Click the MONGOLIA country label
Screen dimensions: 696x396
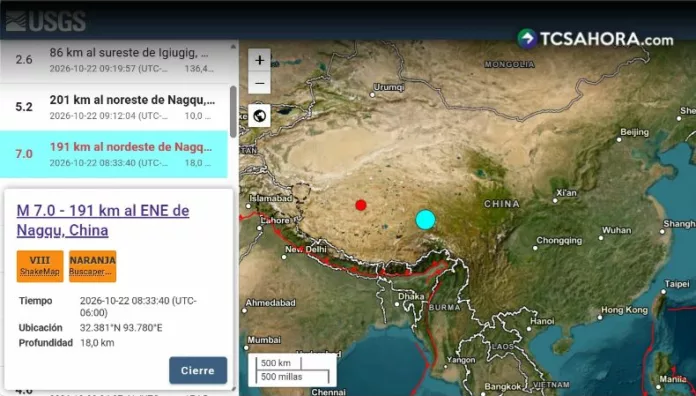point(509,64)
